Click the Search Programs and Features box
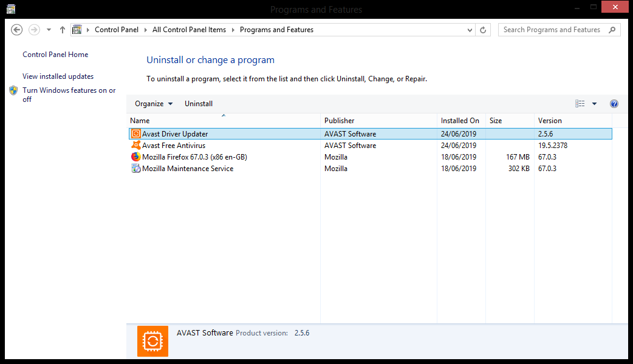Viewport: 633px width, 364px height. (x=552, y=30)
